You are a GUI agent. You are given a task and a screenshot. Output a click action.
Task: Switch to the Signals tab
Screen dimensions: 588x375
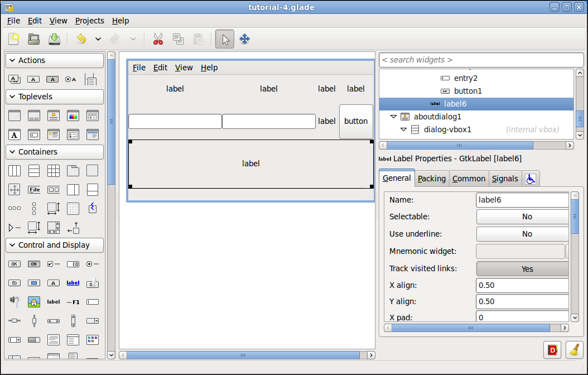[505, 179]
